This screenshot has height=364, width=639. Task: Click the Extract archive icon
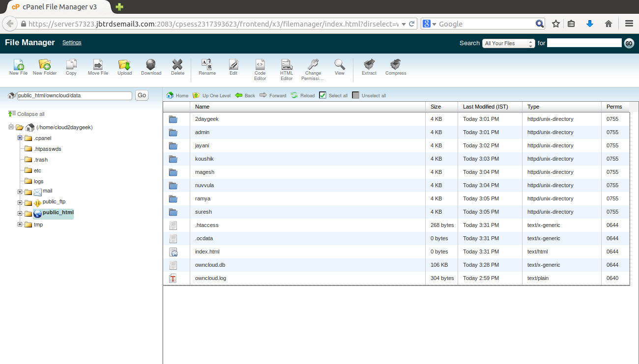pos(369,65)
